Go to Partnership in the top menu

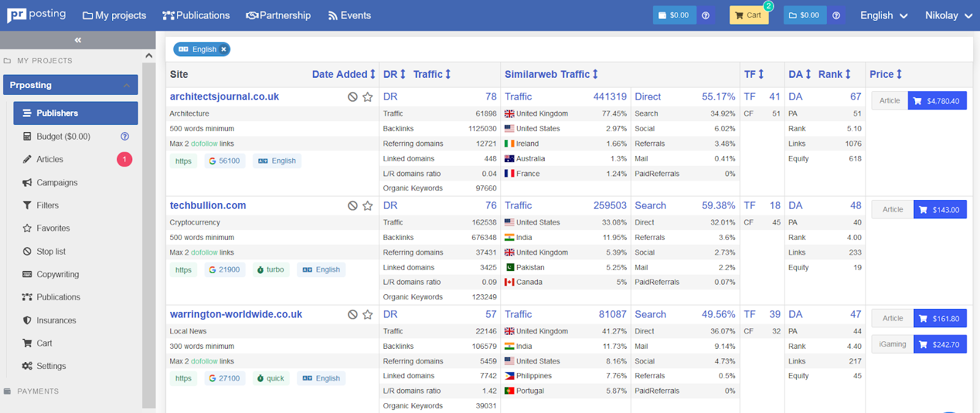[279, 15]
